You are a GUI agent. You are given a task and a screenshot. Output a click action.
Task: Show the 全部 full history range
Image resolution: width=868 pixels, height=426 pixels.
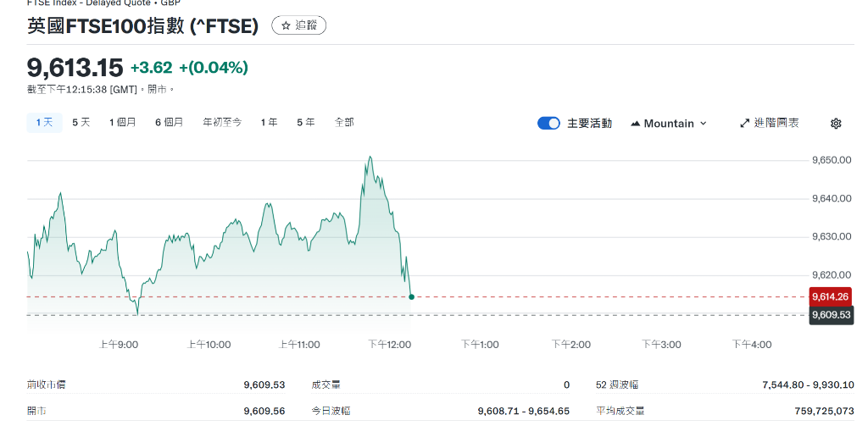pos(344,123)
